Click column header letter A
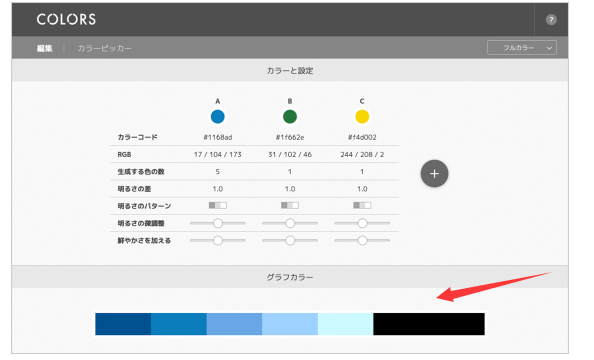594x360 pixels. click(x=217, y=101)
